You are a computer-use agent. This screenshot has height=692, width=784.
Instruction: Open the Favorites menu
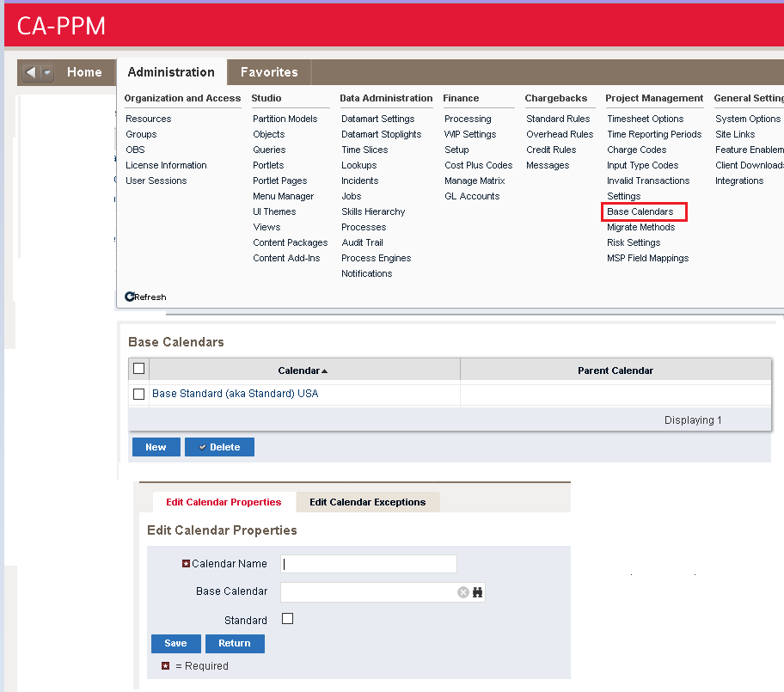(x=269, y=72)
